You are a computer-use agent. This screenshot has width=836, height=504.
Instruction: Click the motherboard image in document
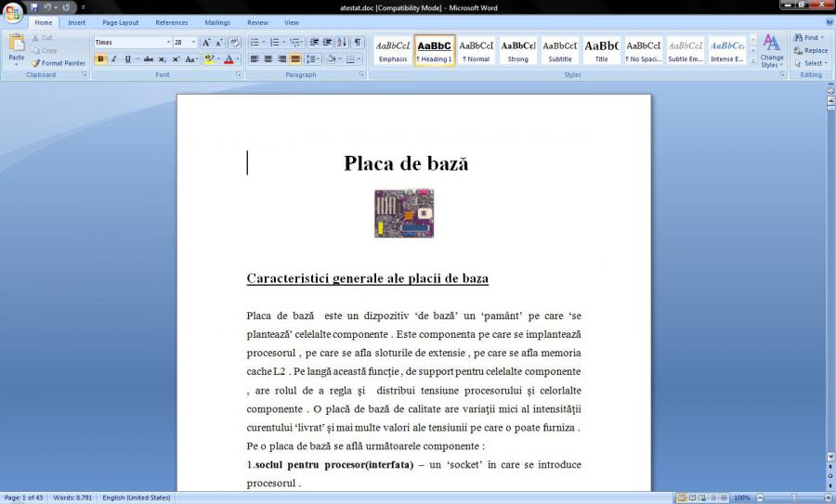coord(404,213)
